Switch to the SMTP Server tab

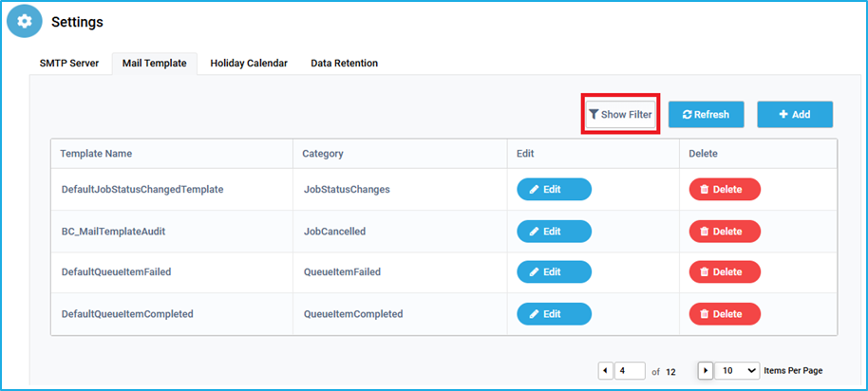(69, 63)
